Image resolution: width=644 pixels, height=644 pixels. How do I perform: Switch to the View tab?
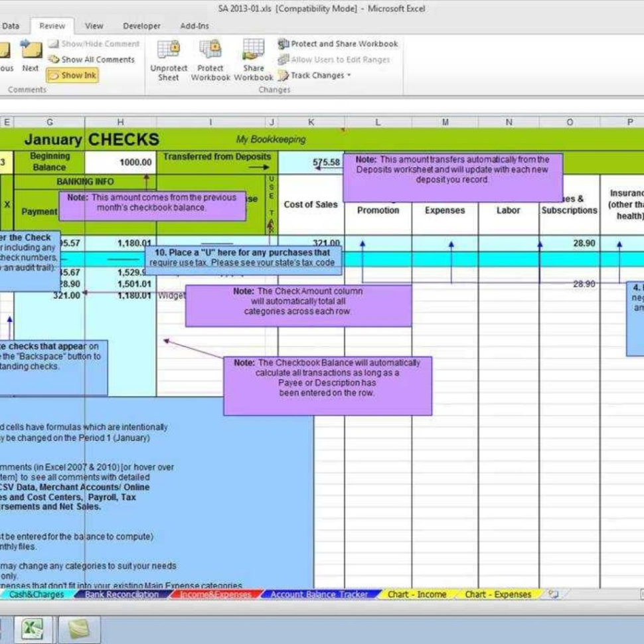pos(94,25)
